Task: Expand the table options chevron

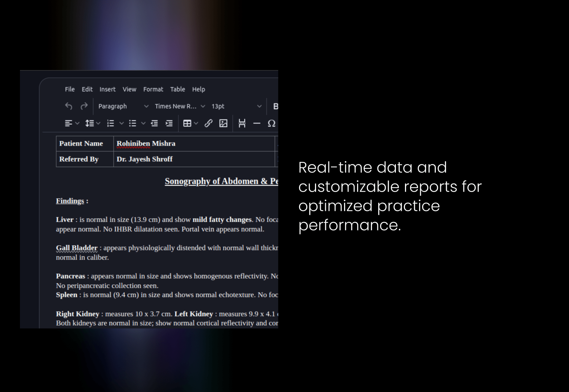Action: pyautogui.click(x=196, y=123)
